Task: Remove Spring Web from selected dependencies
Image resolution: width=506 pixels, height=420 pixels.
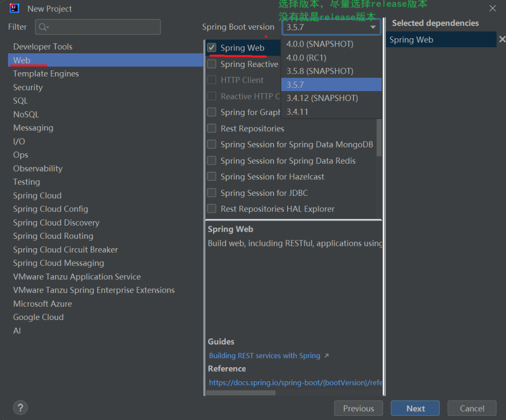Action: click(502, 39)
